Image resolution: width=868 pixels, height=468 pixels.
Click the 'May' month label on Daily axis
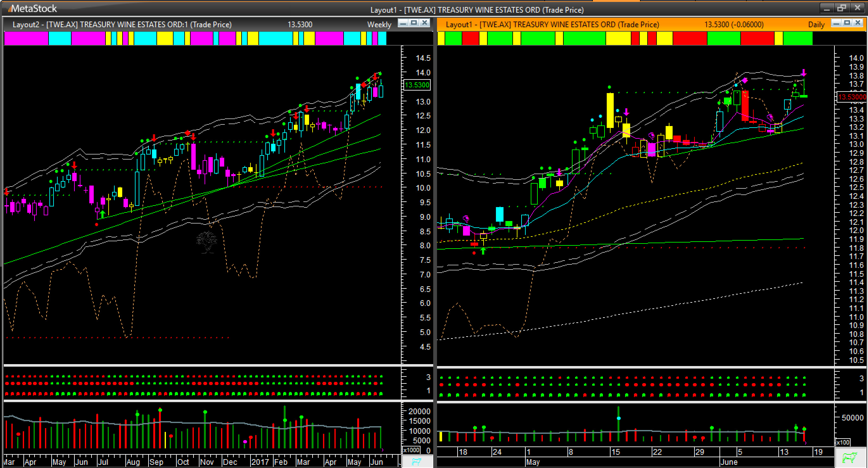[533, 462]
